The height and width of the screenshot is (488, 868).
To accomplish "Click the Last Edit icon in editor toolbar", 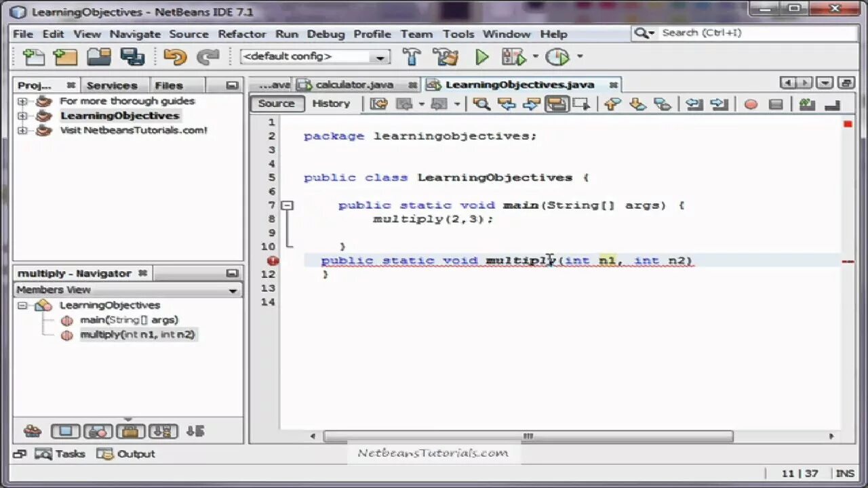I will [378, 104].
